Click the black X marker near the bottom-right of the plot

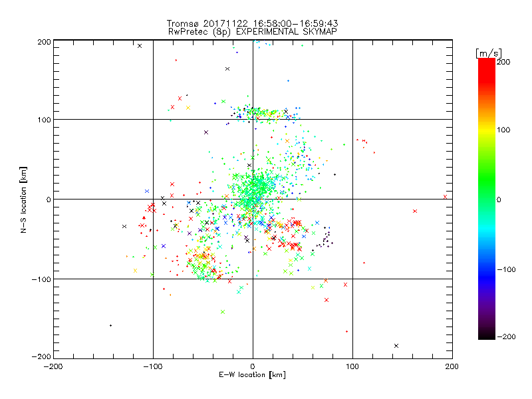point(396,346)
